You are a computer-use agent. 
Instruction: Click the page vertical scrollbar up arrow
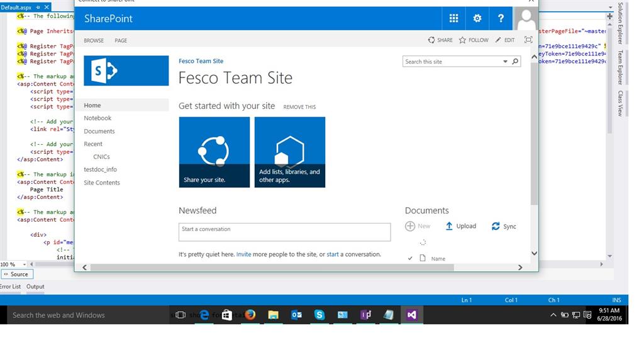534,57
